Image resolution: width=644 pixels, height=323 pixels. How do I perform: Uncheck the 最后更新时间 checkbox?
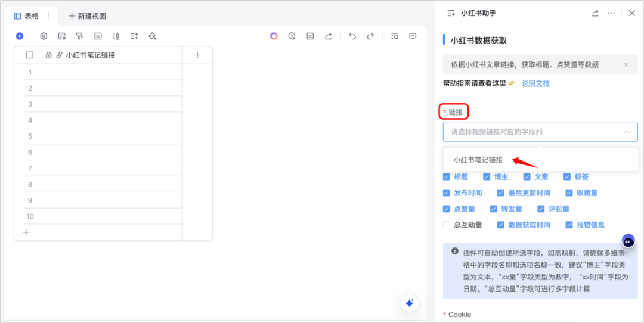(501, 193)
